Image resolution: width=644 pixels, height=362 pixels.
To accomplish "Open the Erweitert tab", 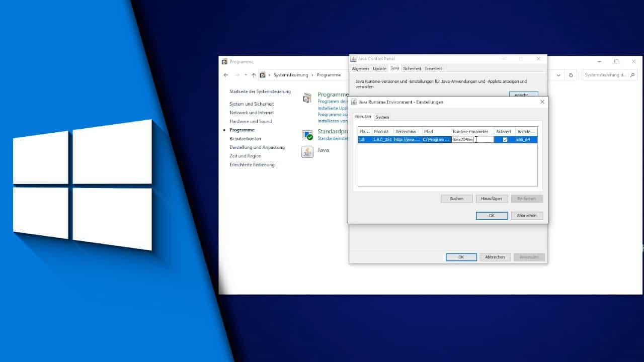I will coord(433,68).
